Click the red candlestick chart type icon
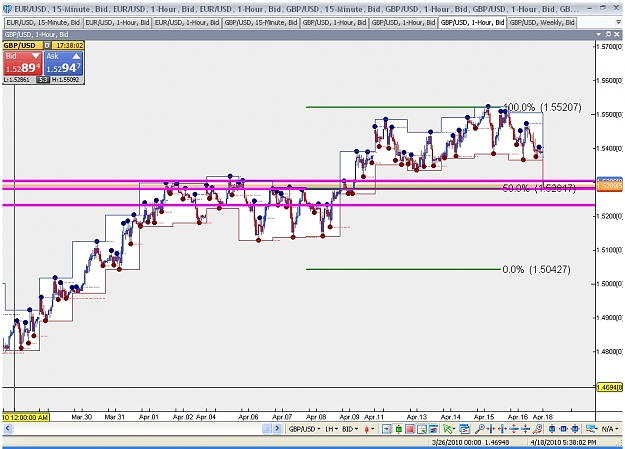This screenshot has height=449, width=625. 366,429
